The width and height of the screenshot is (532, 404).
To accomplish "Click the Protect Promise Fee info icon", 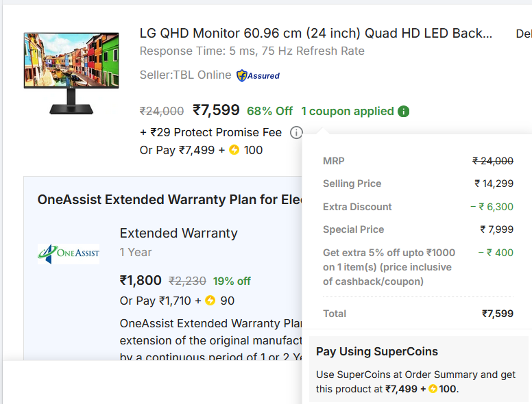I will pyautogui.click(x=296, y=133).
